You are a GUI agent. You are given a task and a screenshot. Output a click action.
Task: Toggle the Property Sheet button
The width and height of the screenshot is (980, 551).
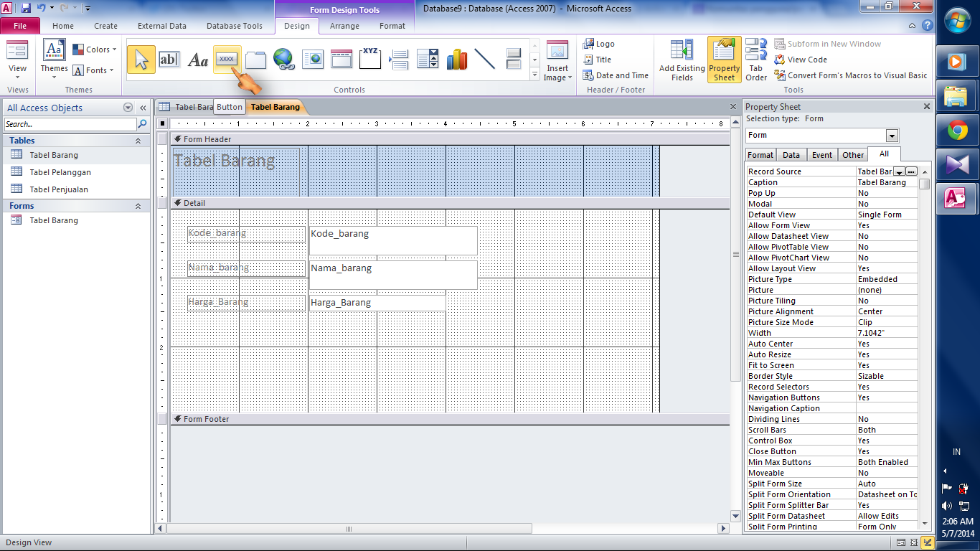(724, 61)
